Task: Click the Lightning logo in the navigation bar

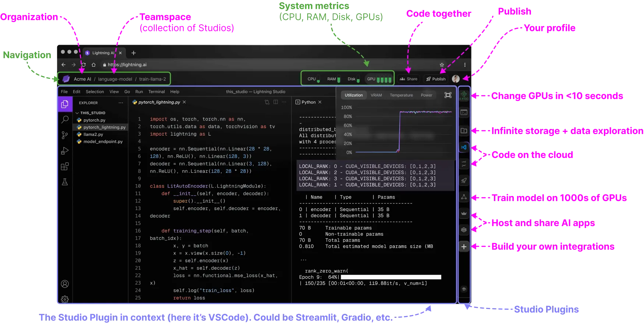Action: (x=66, y=79)
